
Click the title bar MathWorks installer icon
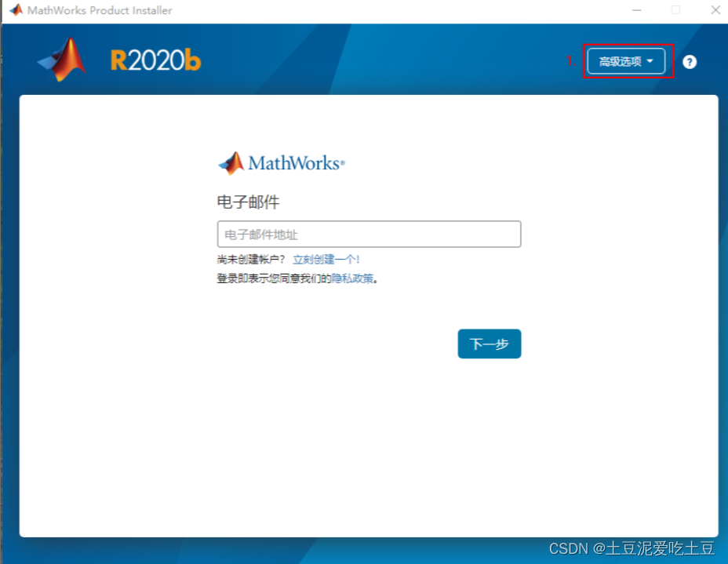point(16,9)
